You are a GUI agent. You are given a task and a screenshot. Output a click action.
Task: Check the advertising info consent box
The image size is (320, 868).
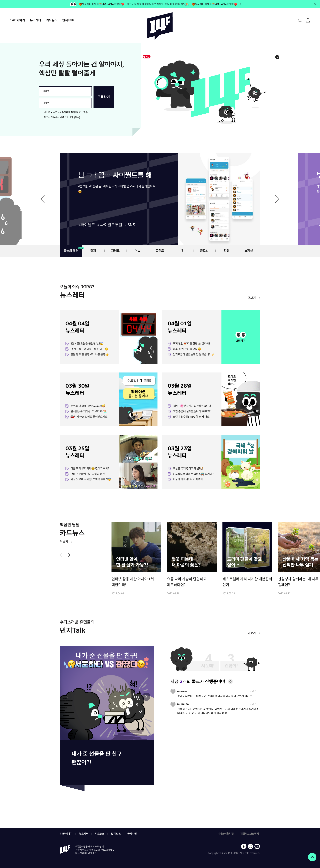tap(41, 118)
